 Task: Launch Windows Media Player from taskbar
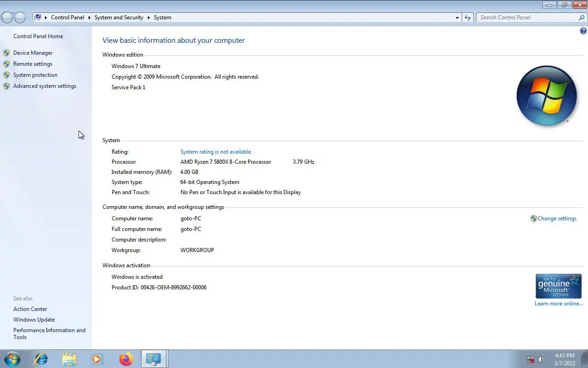point(97,359)
